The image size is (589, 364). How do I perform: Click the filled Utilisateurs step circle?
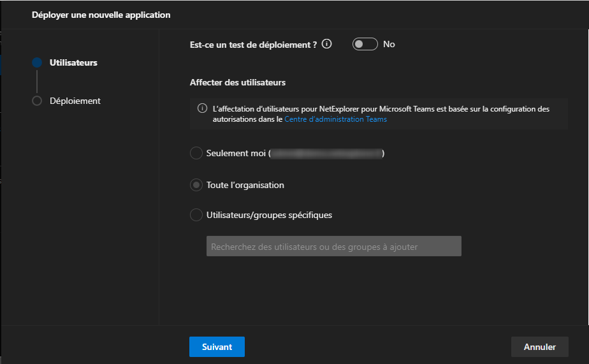click(x=37, y=62)
